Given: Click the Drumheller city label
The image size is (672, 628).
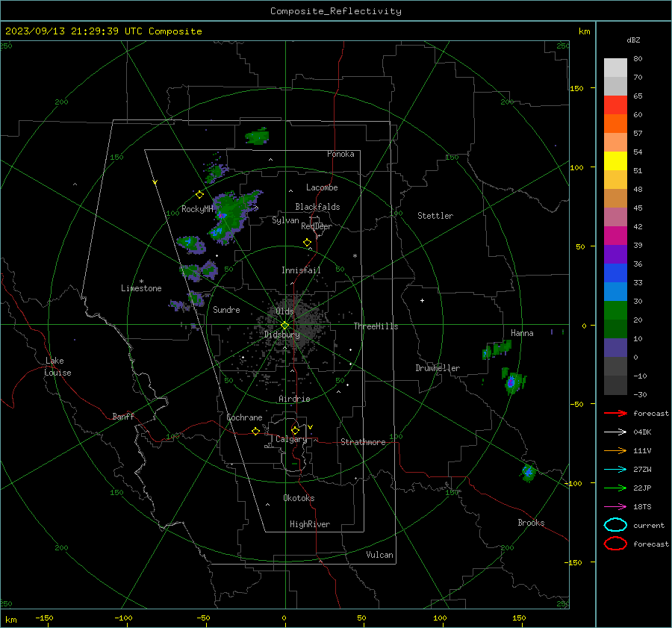Looking at the screenshot, I should click(x=438, y=368).
